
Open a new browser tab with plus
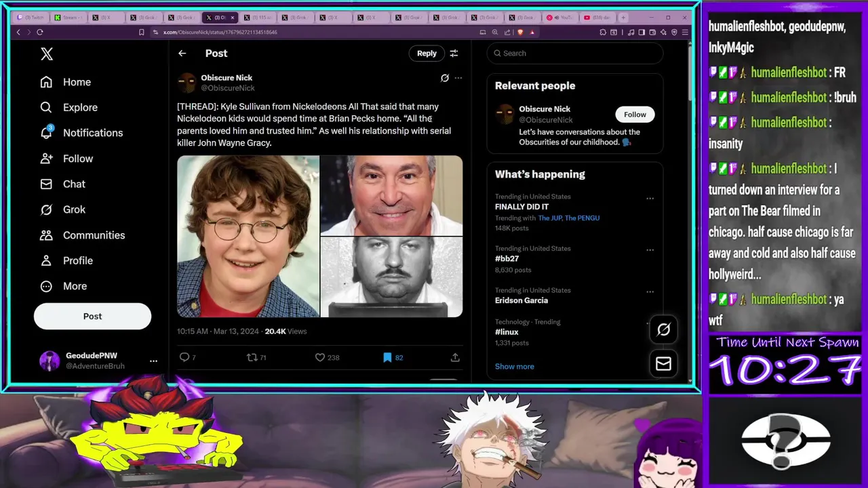[x=623, y=18]
